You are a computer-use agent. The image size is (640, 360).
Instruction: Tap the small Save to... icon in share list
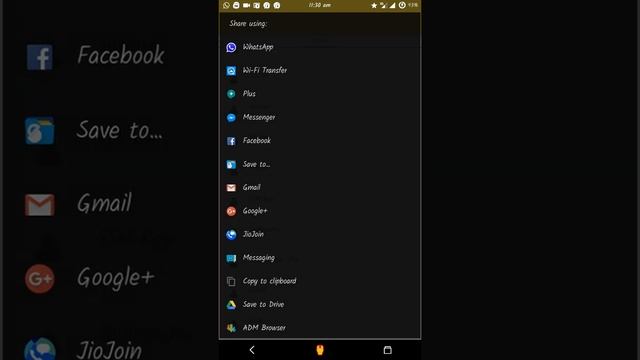[x=231, y=164]
